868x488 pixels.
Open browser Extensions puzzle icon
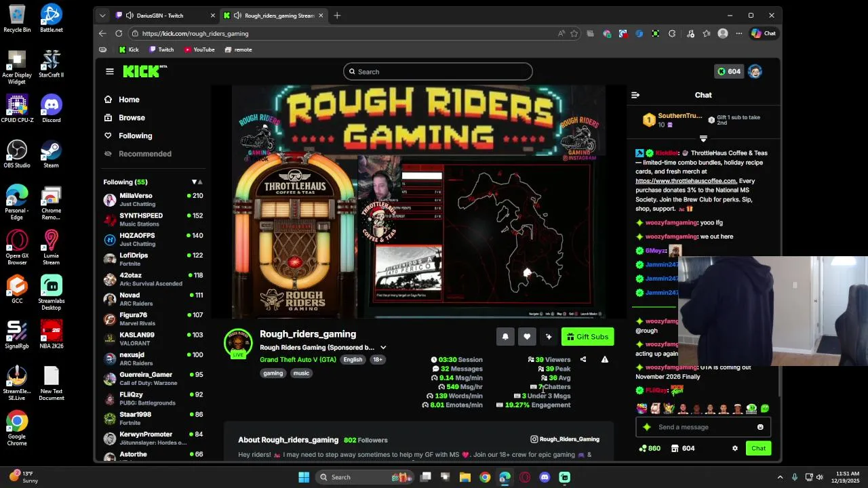tap(672, 33)
